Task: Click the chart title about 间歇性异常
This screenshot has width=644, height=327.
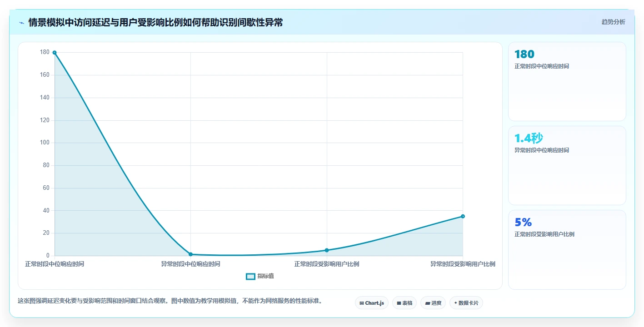Action: (x=155, y=22)
